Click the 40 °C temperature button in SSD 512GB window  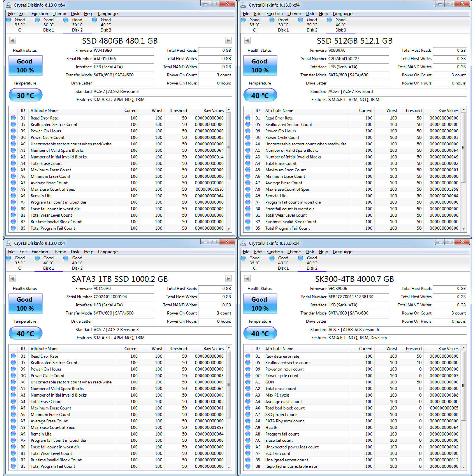pyautogui.click(x=260, y=95)
